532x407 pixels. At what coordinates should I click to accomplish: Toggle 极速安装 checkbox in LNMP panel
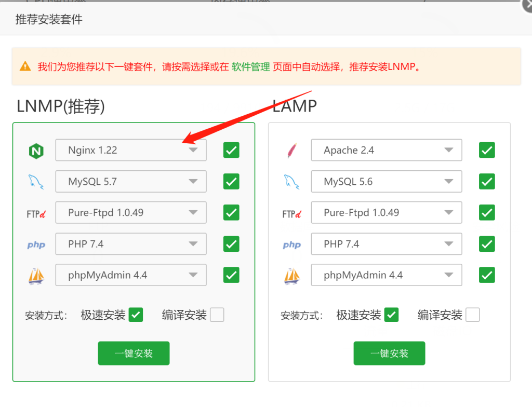coord(136,315)
